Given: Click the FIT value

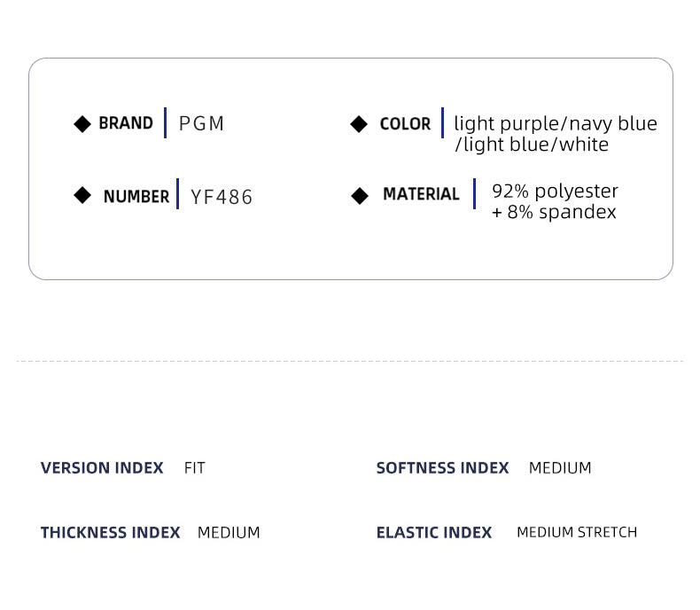Looking at the screenshot, I should (195, 468).
